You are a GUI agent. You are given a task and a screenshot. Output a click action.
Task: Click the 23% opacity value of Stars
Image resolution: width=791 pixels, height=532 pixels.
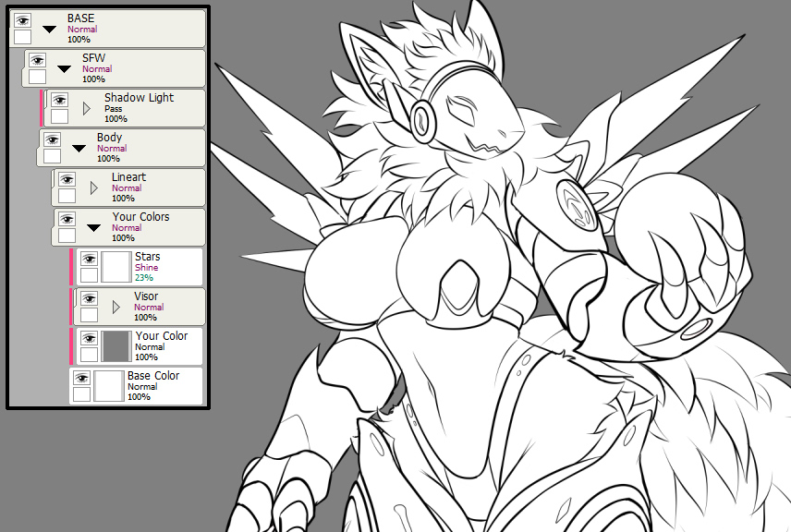144,278
